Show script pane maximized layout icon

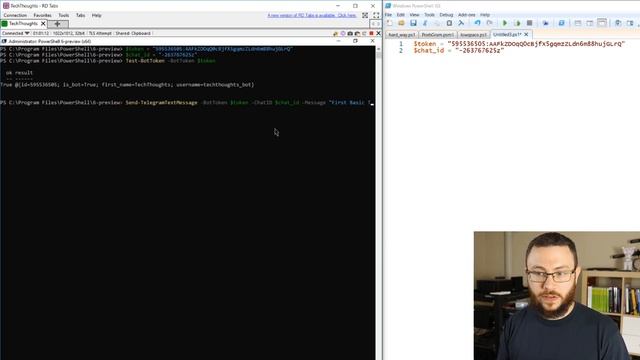click(602, 23)
